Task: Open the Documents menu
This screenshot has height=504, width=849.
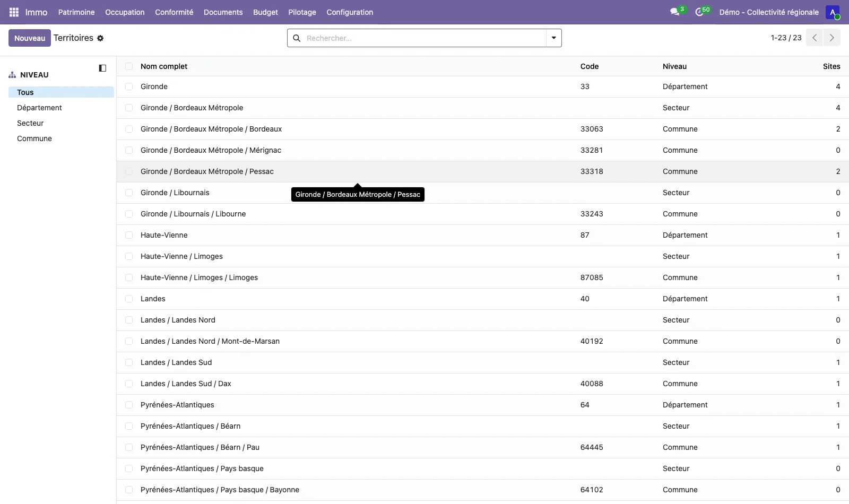Action: (223, 12)
